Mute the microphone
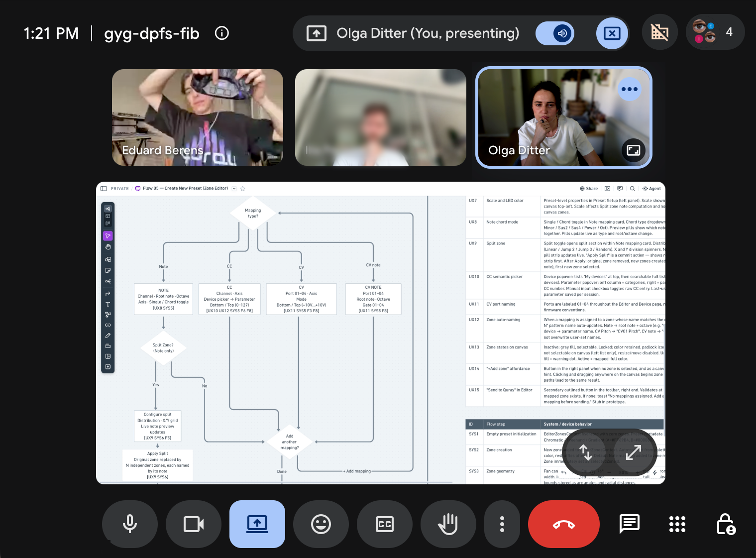Image resolution: width=756 pixels, height=558 pixels. (129, 524)
